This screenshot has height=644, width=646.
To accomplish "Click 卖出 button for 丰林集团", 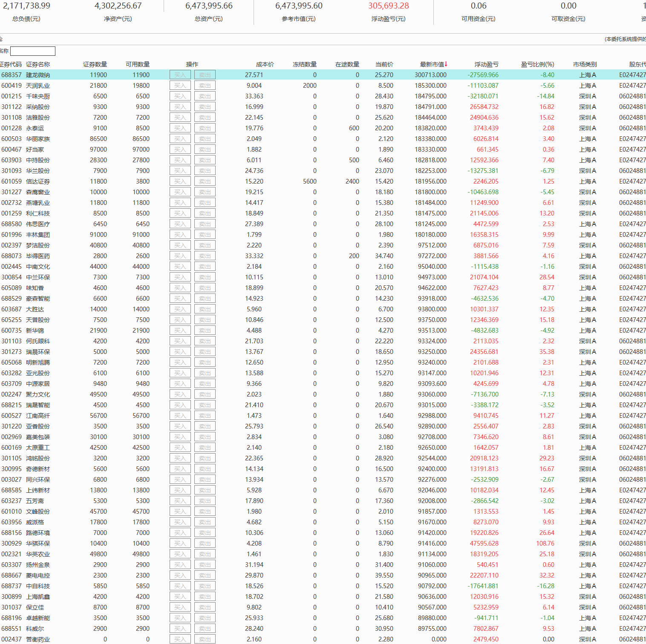I will point(205,235).
